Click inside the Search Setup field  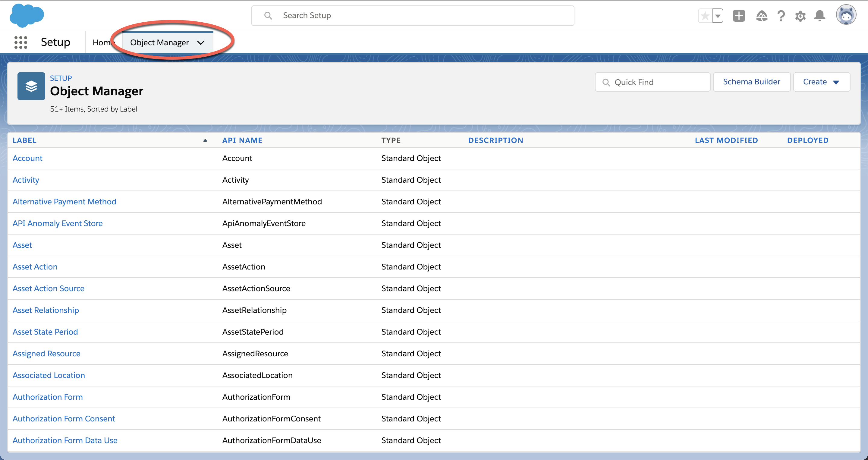(413, 15)
